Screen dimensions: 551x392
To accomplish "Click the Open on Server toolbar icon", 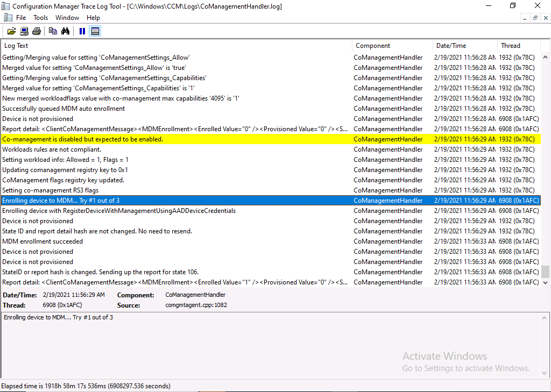I will pyautogui.click(x=24, y=31).
